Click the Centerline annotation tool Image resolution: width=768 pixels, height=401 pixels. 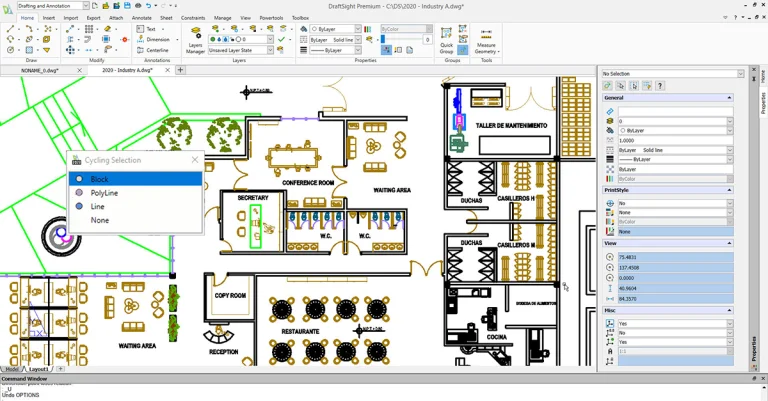tap(157, 50)
